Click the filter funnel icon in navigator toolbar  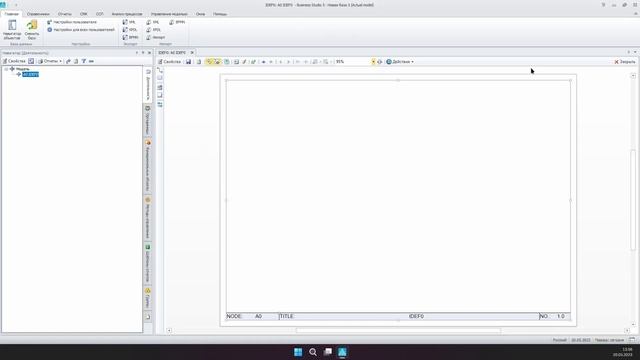84,61
